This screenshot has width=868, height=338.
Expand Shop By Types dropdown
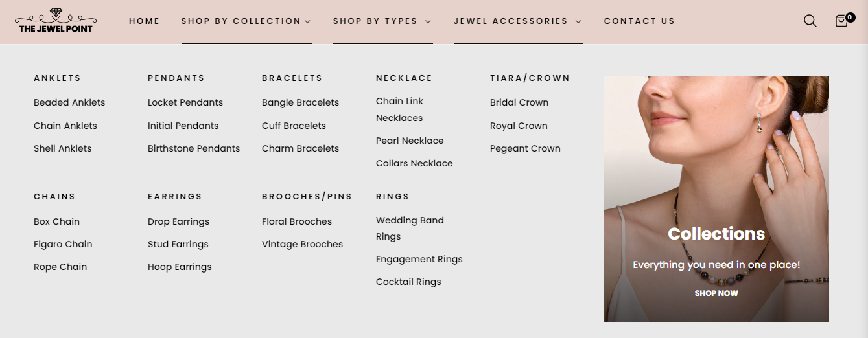(382, 21)
